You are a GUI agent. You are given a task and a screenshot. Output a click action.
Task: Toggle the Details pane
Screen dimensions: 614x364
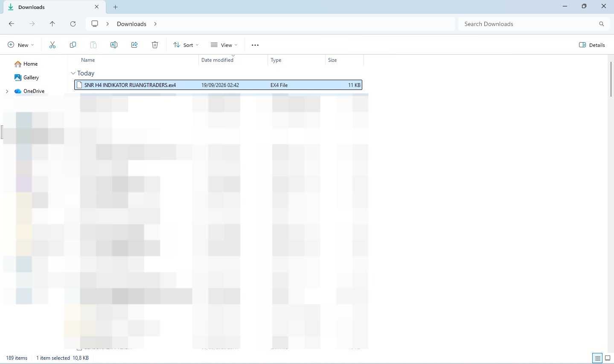pyautogui.click(x=592, y=45)
